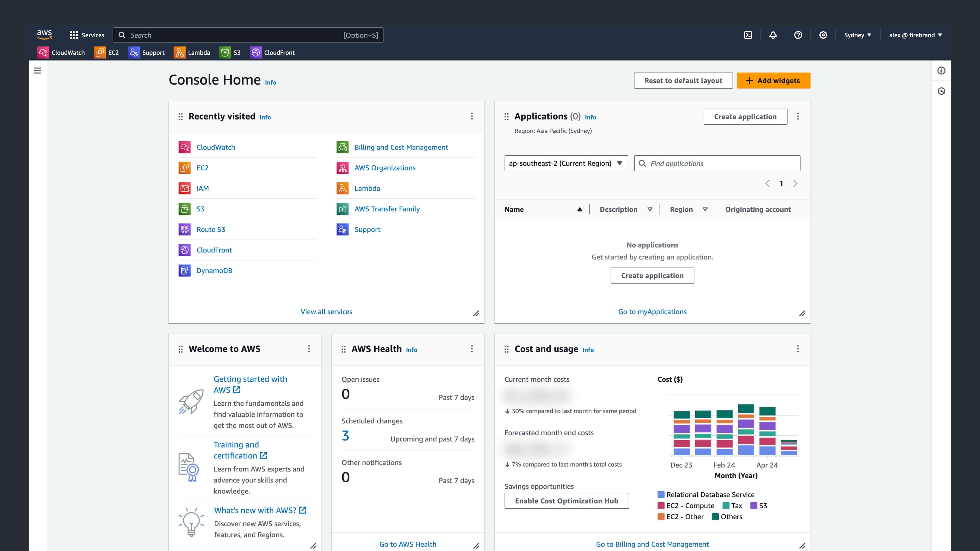980x551 pixels.
Task: Go to previous applications page arrow
Action: (x=767, y=183)
